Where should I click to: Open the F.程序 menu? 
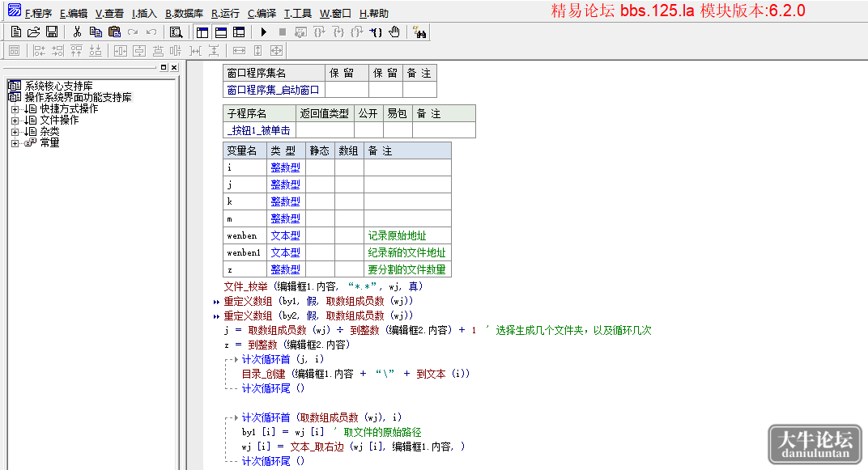click(x=38, y=13)
